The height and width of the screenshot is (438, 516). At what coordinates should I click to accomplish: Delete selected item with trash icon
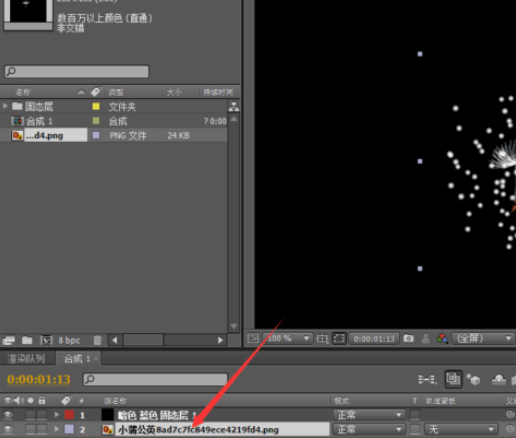point(97,340)
